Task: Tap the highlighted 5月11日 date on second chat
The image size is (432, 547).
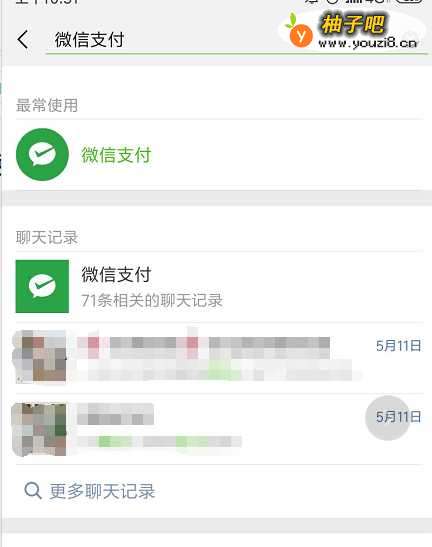Action: [x=398, y=417]
